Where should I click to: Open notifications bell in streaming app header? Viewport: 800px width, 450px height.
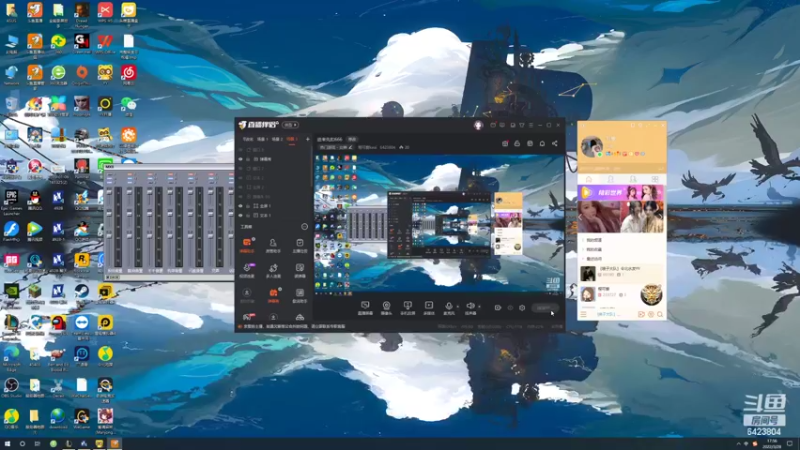[x=542, y=143]
